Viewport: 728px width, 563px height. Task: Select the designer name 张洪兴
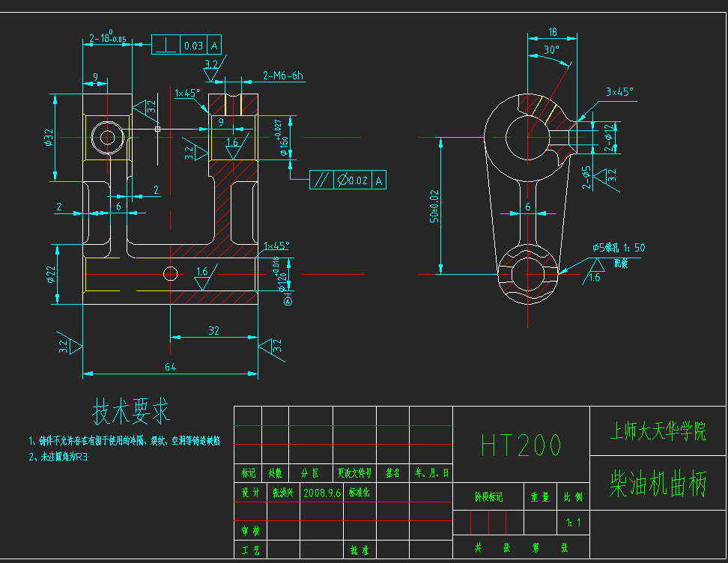pos(283,493)
